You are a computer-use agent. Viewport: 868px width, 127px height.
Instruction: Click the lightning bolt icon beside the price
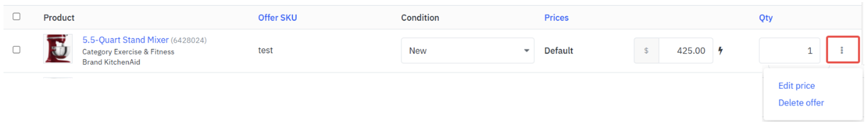(720, 51)
